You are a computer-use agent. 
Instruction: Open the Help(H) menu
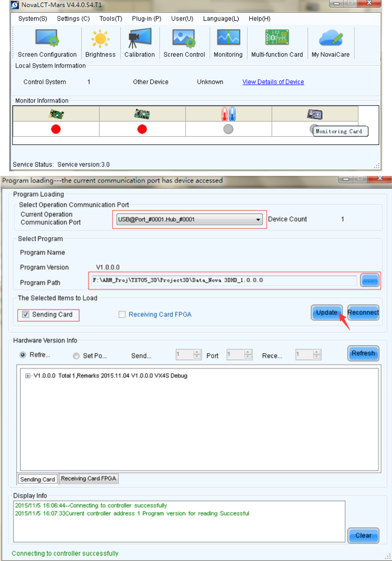pos(260,19)
